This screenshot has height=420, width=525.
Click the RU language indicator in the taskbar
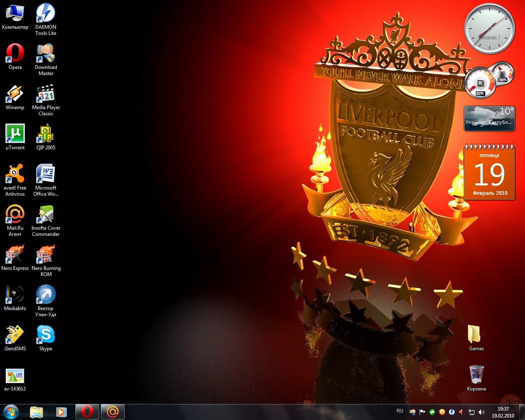[x=400, y=411]
